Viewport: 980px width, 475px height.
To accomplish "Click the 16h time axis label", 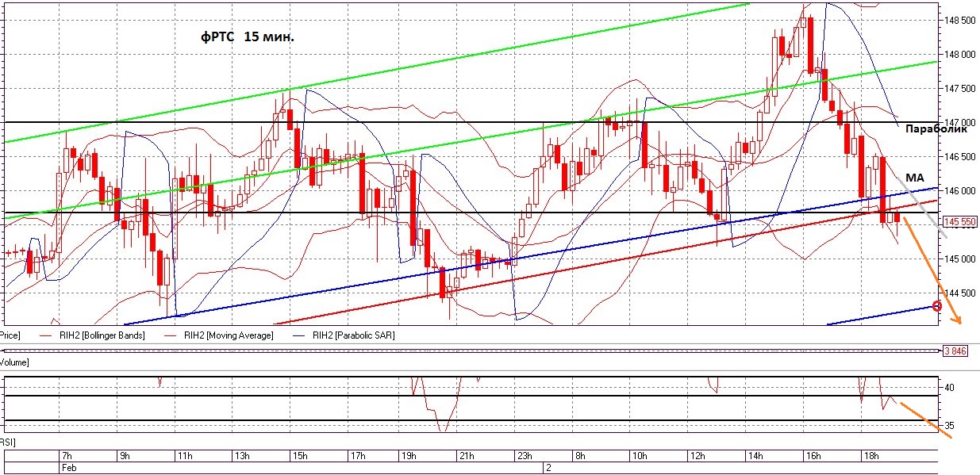I will 813,456.
